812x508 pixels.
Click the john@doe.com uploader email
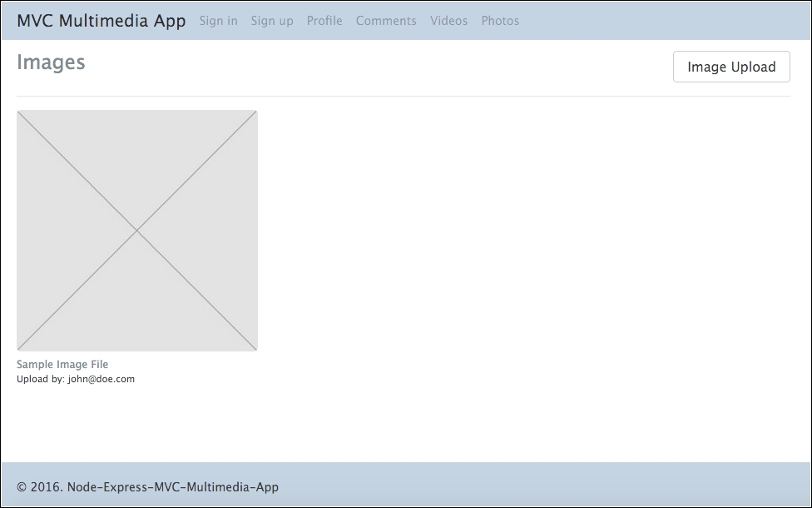click(x=101, y=379)
